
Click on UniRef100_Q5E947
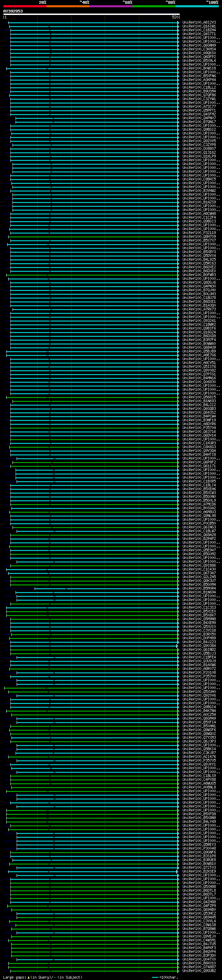199,550
